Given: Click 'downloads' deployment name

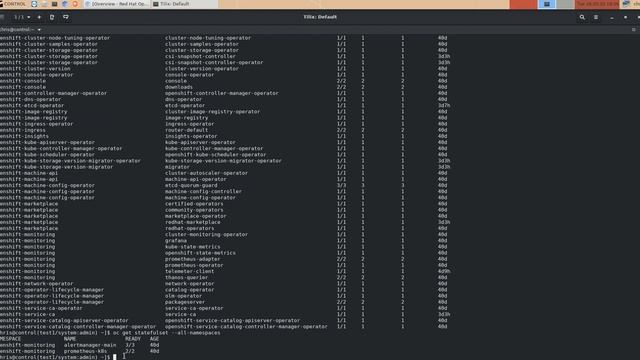Looking at the screenshot, I should [179, 87].
